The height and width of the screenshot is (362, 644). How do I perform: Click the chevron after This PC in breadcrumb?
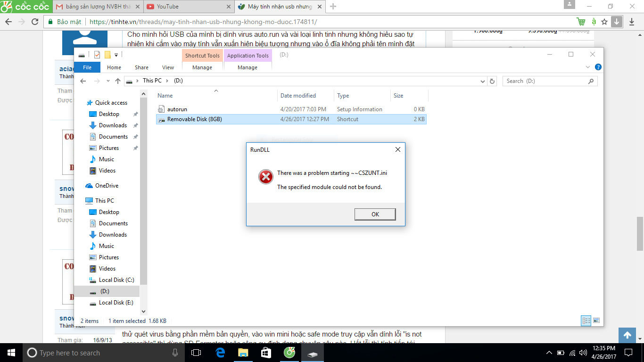pyautogui.click(x=168, y=81)
